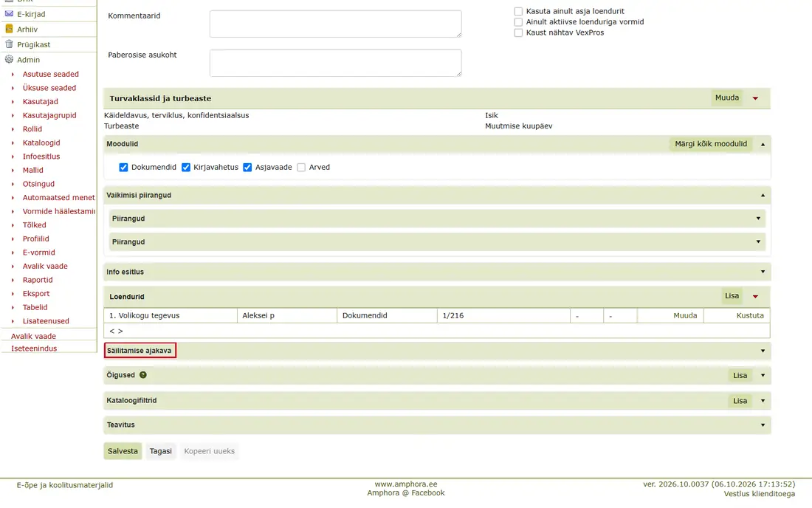The width and height of the screenshot is (812, 508).
Task: Open the Prügikast trash bin icon
Action: point(9,44)
